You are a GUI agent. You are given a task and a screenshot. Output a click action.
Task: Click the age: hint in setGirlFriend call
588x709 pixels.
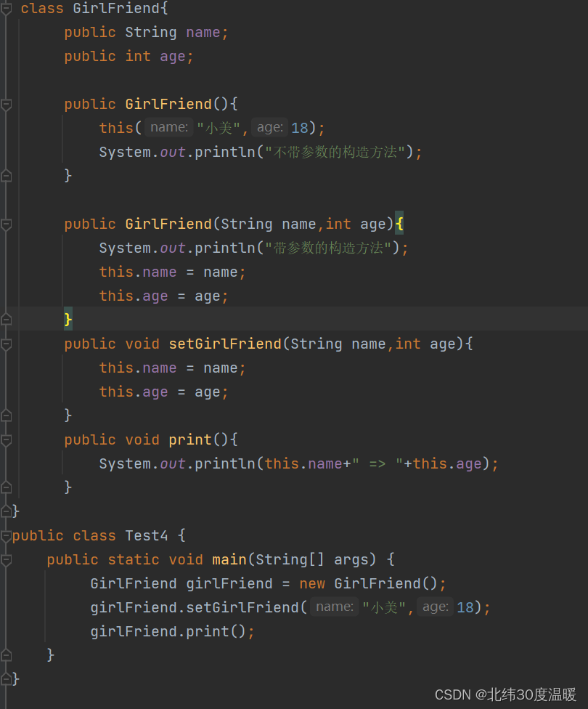[436, 607]
